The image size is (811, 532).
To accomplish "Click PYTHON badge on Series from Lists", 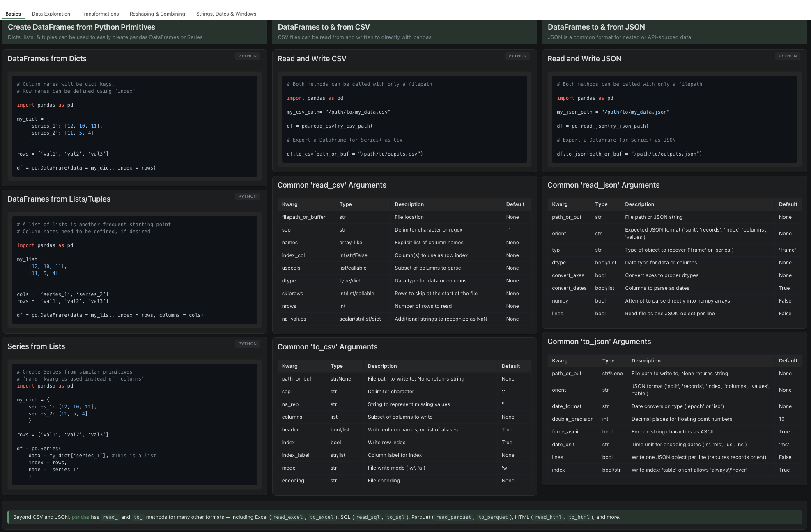I will pyautogui.click(x=248, y=344).
